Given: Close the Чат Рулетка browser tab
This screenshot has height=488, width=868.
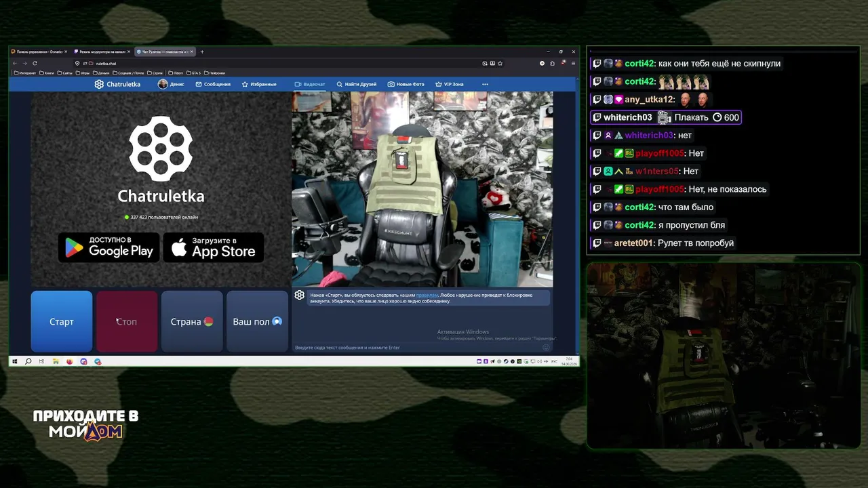Looking at the screenshot, I should (192, 52).
